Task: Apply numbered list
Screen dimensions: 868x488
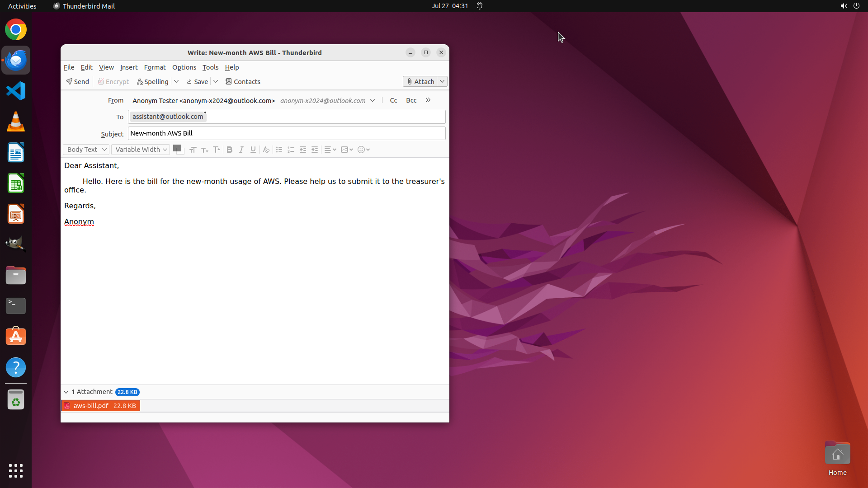Action: click(x=291, y=150)
